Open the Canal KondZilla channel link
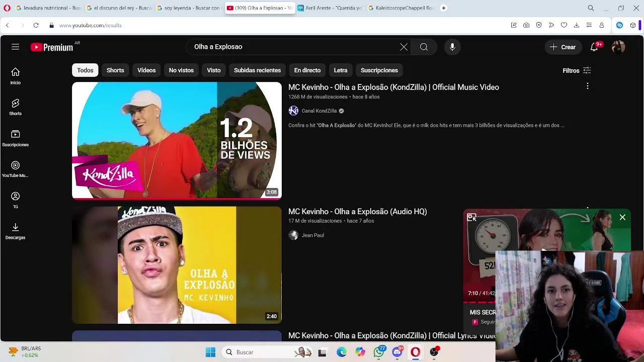The image size is (644, 362). click(x=319, y=111)
